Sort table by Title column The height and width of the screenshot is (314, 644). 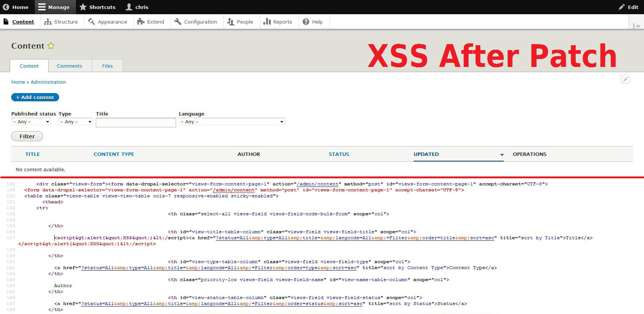pos(33,154)
